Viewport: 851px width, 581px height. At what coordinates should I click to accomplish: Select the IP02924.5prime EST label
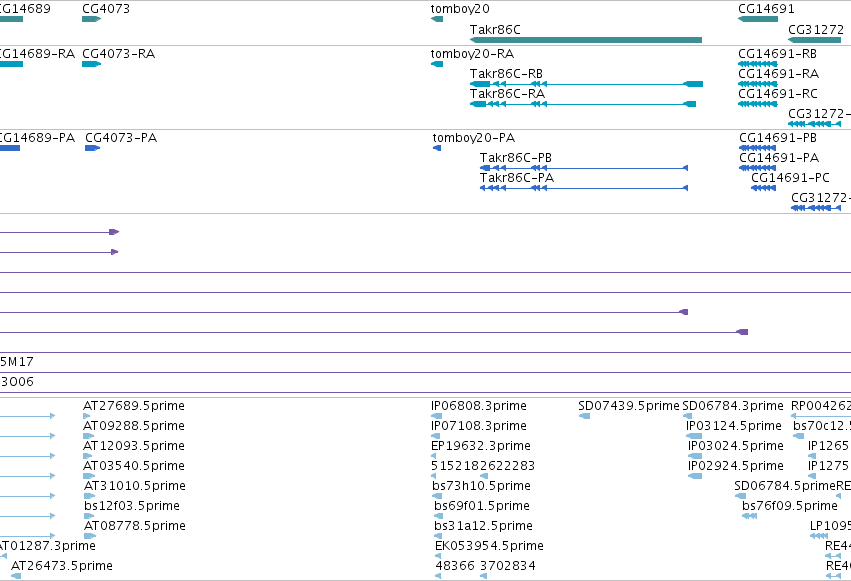coord(736,466)
